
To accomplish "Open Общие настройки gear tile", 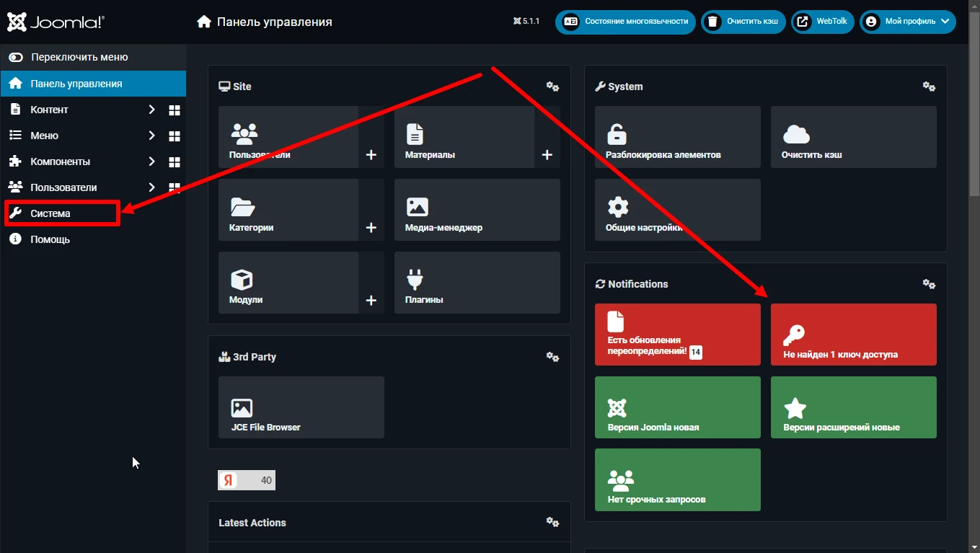I will tap(677, 210).
